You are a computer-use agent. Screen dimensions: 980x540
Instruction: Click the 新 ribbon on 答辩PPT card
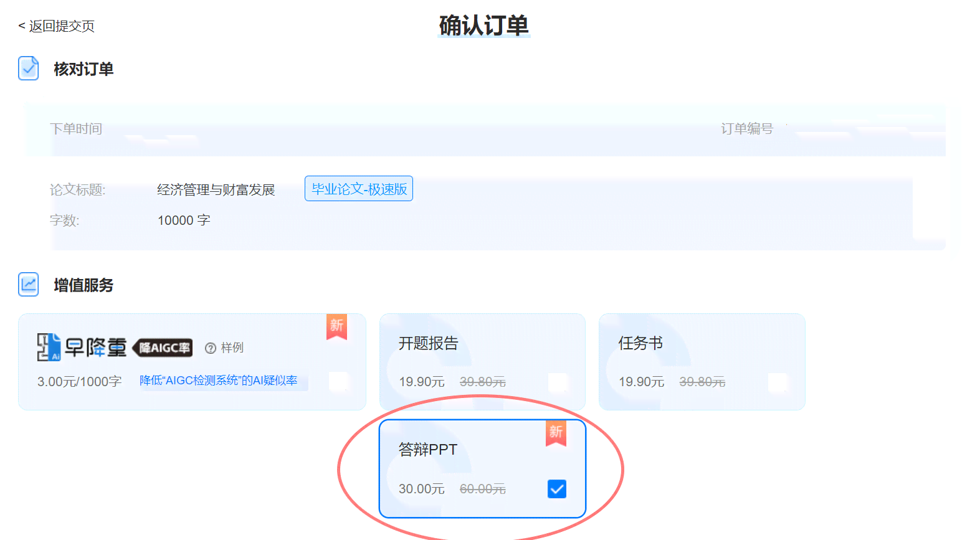(556, 433)
